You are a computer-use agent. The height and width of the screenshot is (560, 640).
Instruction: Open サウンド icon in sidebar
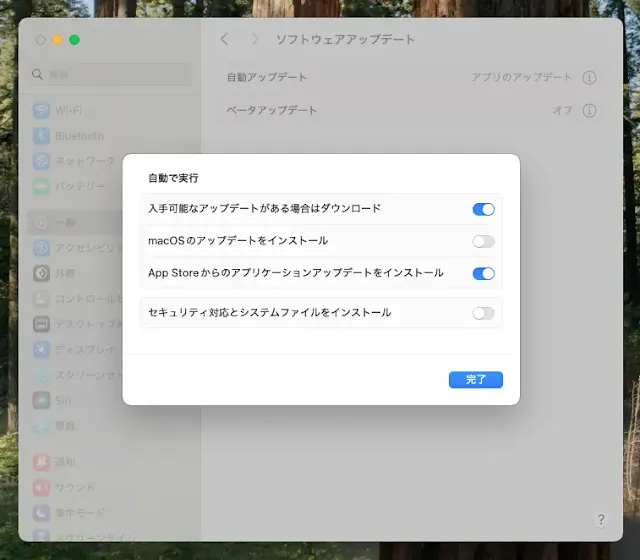coord(41,487)
